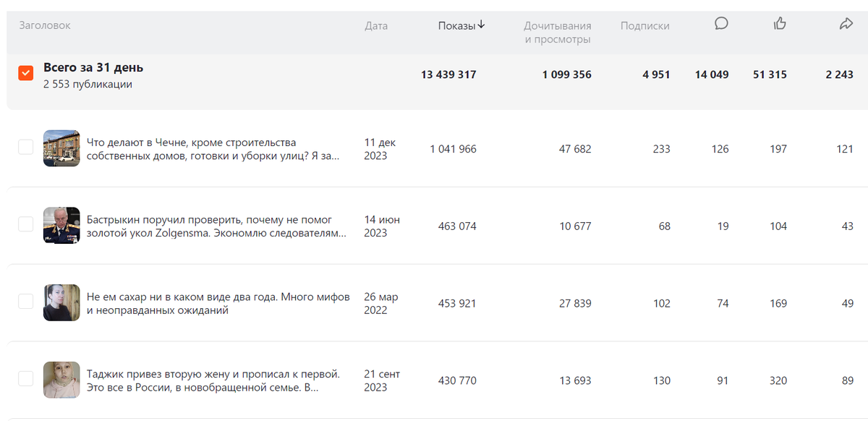This screenshot has height=421, width=868.
Task: Sort by 'Дочитывания и просмотры' column header
Action: [557, 33]
